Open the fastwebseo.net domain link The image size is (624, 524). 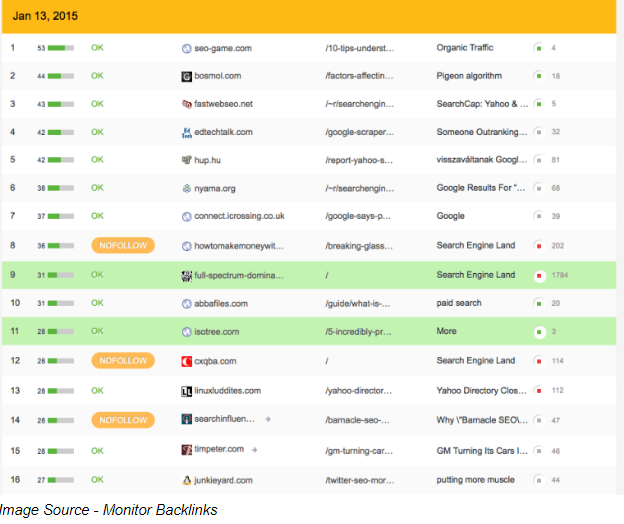click(x=224, y=104)
